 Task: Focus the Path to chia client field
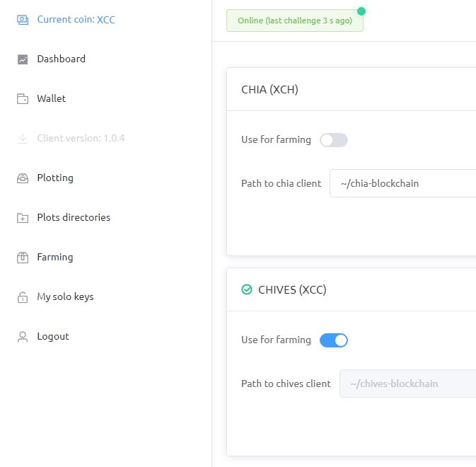[x=403, y=183]
